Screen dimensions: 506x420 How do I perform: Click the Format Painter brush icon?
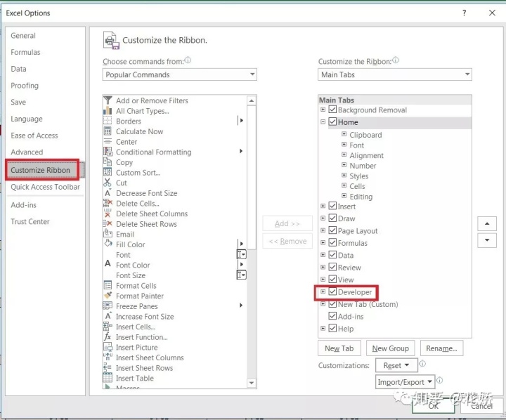tap(108, 296)
